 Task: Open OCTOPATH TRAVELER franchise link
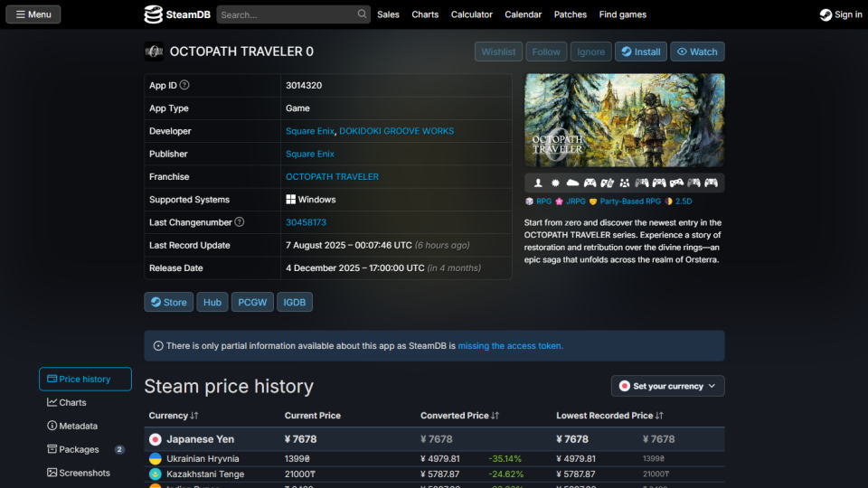pyautogui.click(x=332, y=176)
